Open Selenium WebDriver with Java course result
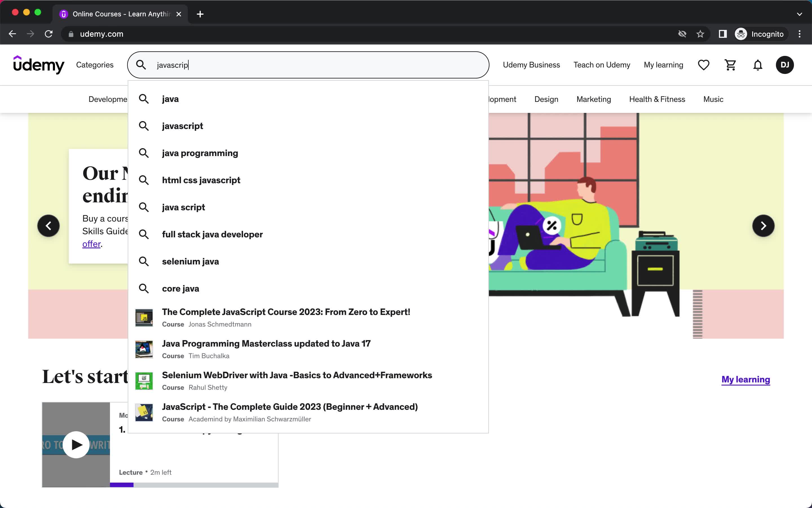Image resolution: width=812 pixels, height=508 pixels. coord(308,381)
